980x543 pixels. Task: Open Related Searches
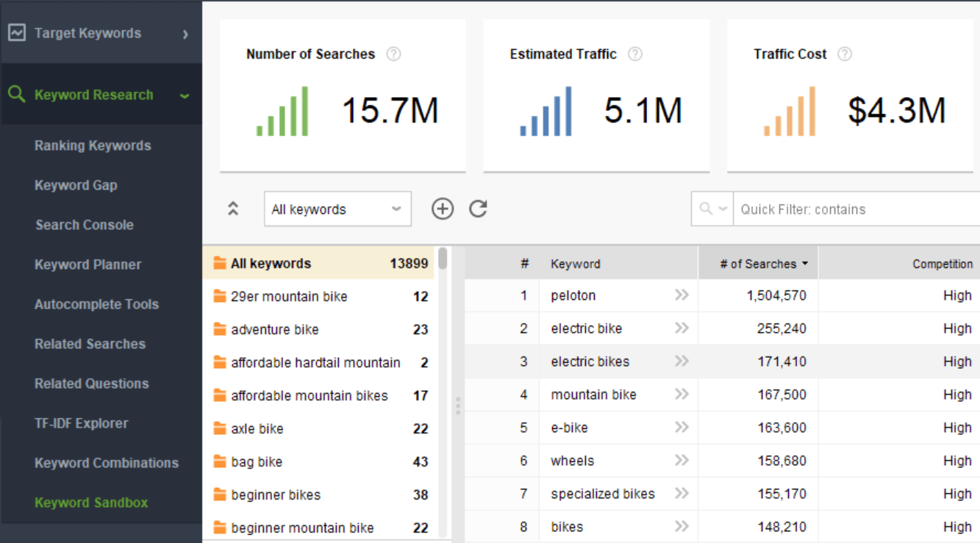(90, 344)
